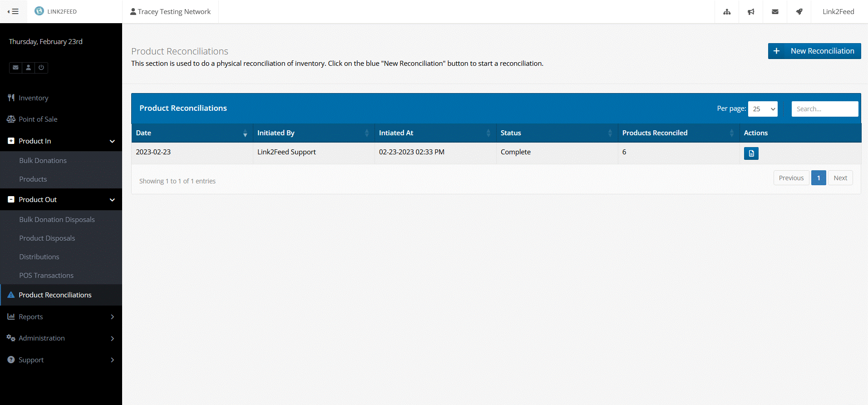Sort table by Intiated At column arrows
Viewport: 868px width, 405px height.
click(x=488, y=133)
